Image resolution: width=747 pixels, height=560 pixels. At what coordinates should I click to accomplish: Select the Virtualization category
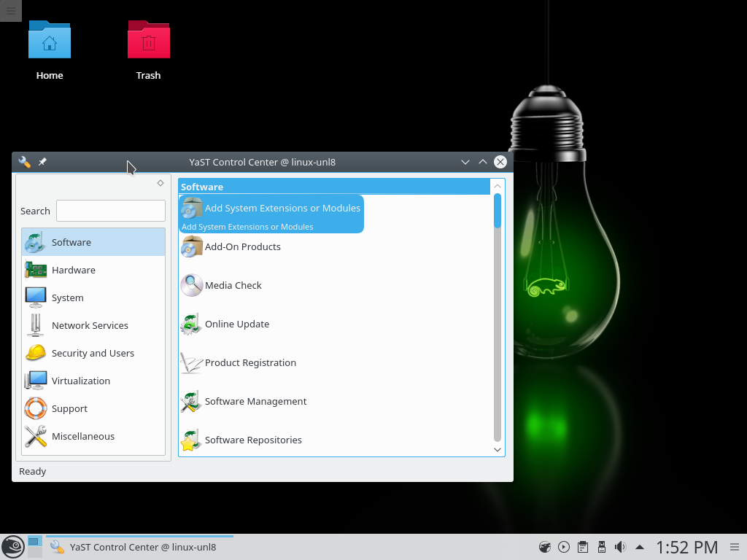pos(81,381)
